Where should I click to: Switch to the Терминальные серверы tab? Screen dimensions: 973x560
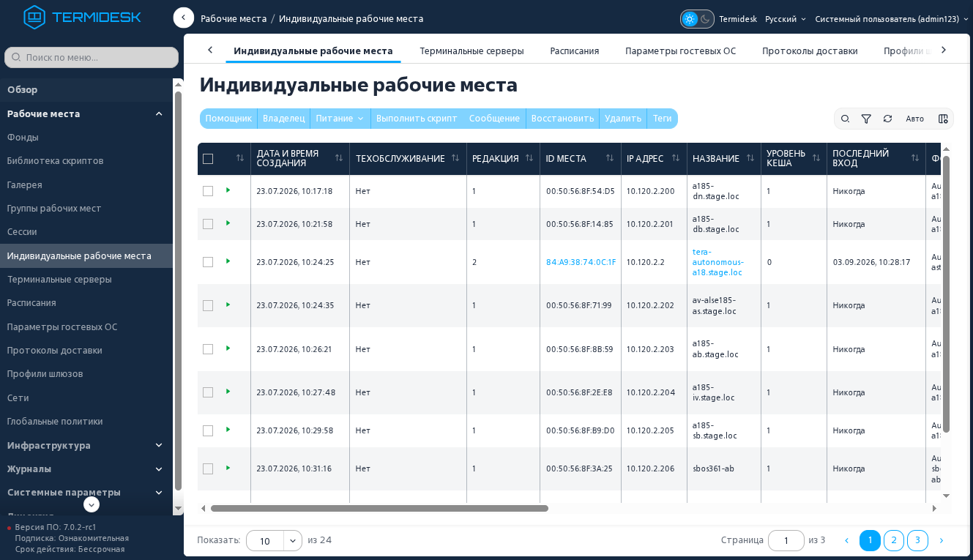(471, 51)
